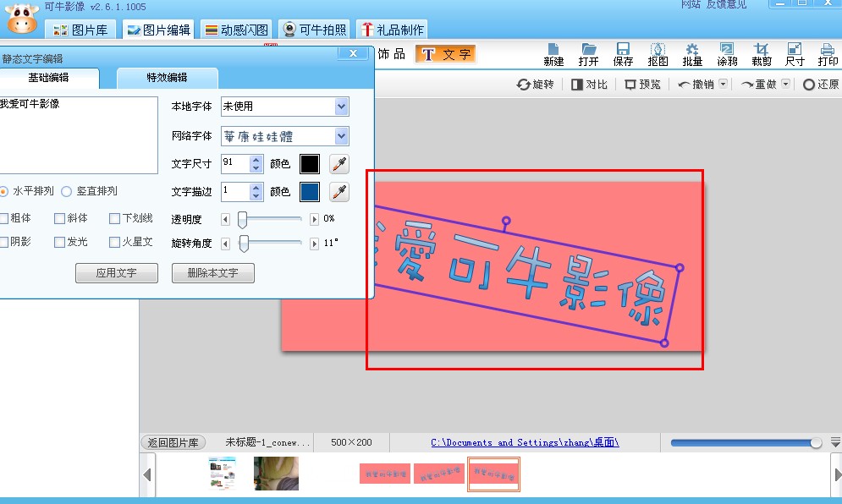Image resolution: width=842 pixels, height=504 pixels.
Task: Open the black text color swatch
Action: 310,164
